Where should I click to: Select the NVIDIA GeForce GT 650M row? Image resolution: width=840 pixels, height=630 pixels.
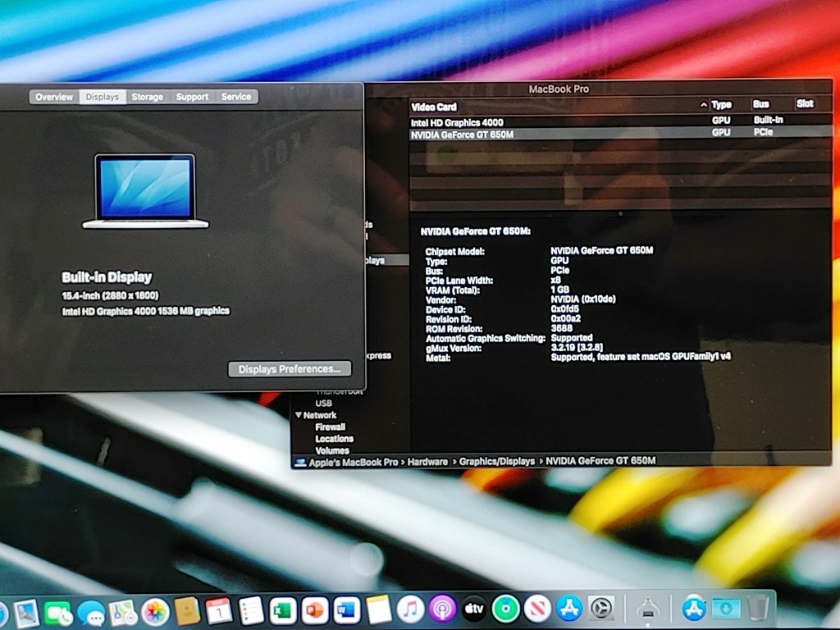click(x=620, y=134)
